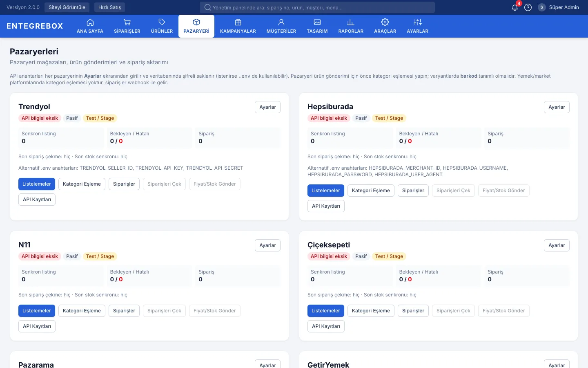Open Çiçeksepeti API Kayıtları

click(x=326, y=326)
